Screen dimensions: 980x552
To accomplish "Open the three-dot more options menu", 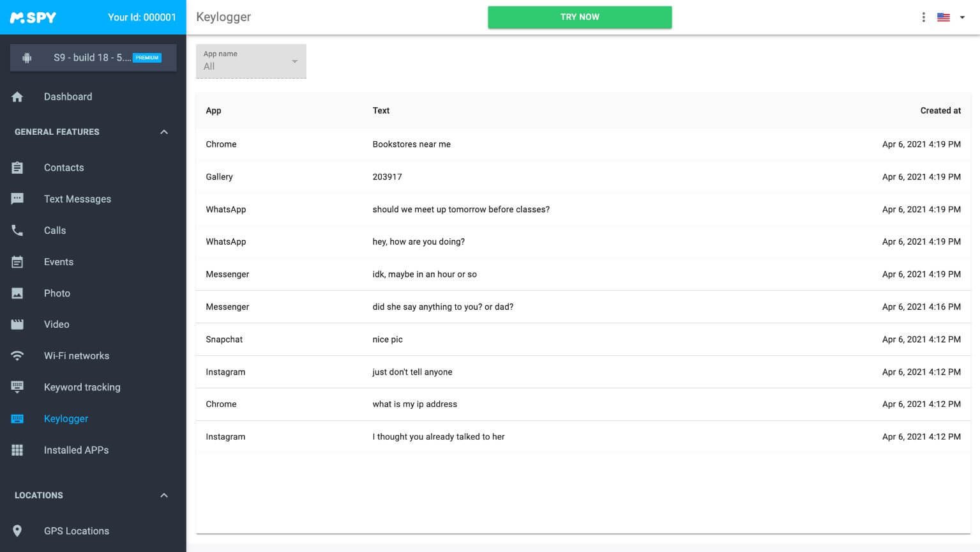I will [923, 17].
